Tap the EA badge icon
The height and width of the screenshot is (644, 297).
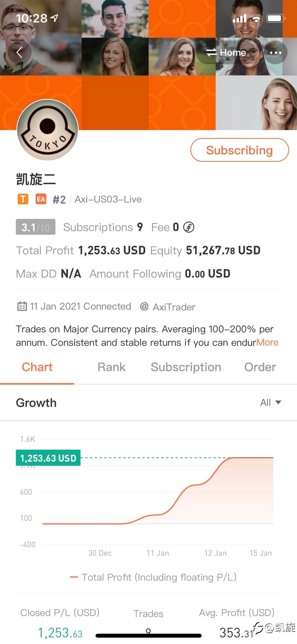click(x=41, y=199)
